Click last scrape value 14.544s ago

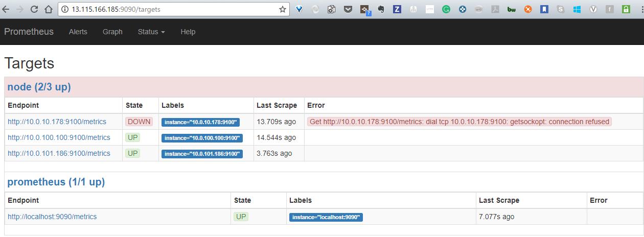[276, 137]
